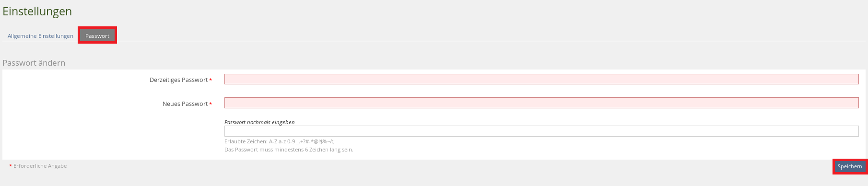Click the italic 'Passwort nochmals eingeben' caption
The image size is (868, 186).
click(x=259, y=122)
